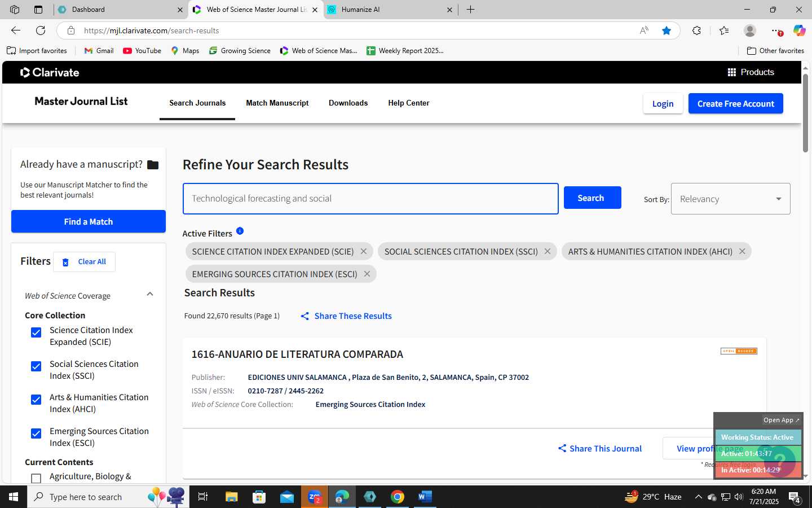
Task: Click the Read aloud icon
Action: click(x=644, y=30)
